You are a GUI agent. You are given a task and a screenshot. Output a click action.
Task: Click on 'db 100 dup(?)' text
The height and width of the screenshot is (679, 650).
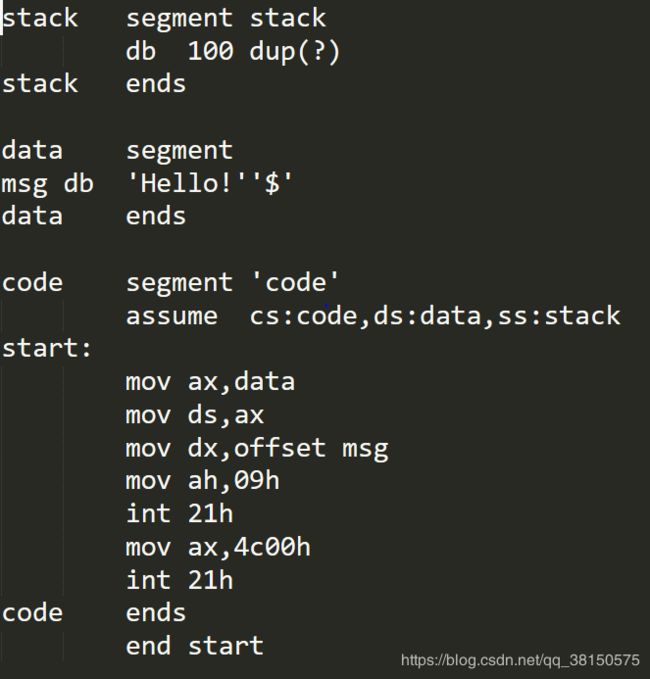coord(233,52)
